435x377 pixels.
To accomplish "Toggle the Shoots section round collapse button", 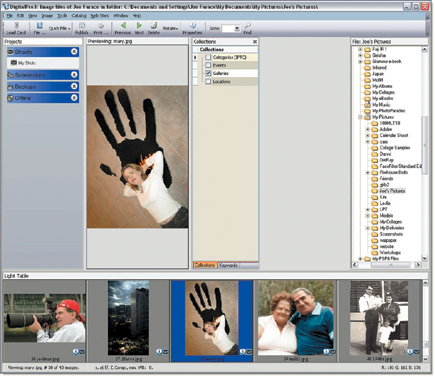I will [x=74, y=52].
